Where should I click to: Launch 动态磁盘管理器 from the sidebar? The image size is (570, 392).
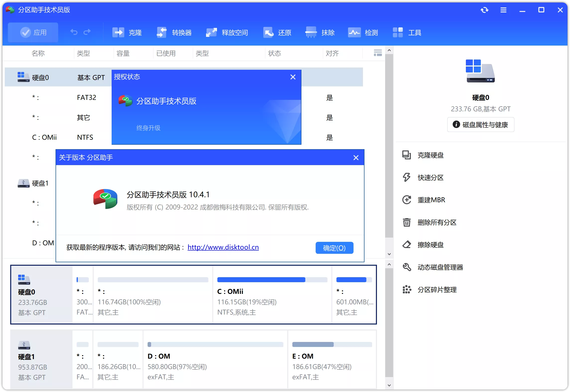pos(440,267)
